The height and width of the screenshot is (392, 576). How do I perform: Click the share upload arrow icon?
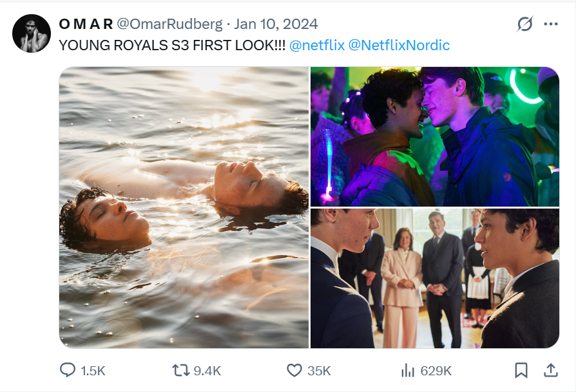pyautogui.click(x=551, y=370)
